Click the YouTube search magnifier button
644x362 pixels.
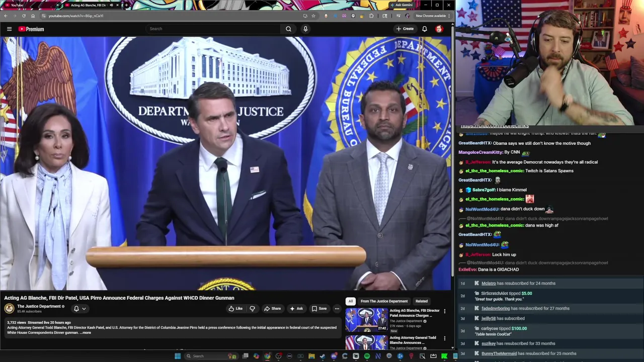(x=288, y=29)
